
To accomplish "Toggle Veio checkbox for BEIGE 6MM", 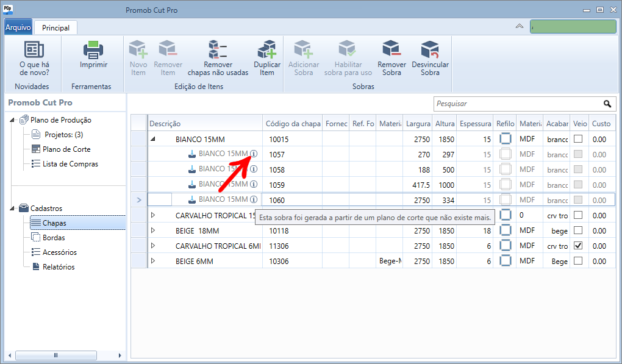I will point(578,260).
